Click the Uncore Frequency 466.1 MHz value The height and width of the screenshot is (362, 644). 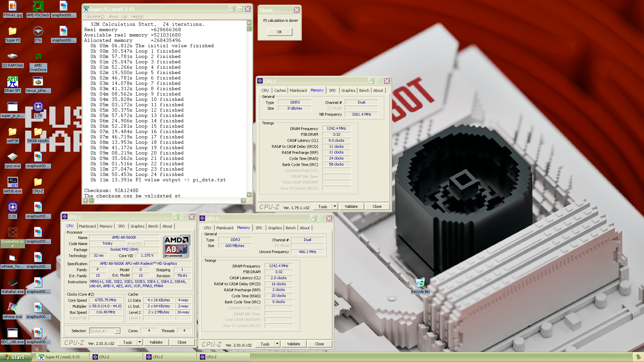(307, 252)
